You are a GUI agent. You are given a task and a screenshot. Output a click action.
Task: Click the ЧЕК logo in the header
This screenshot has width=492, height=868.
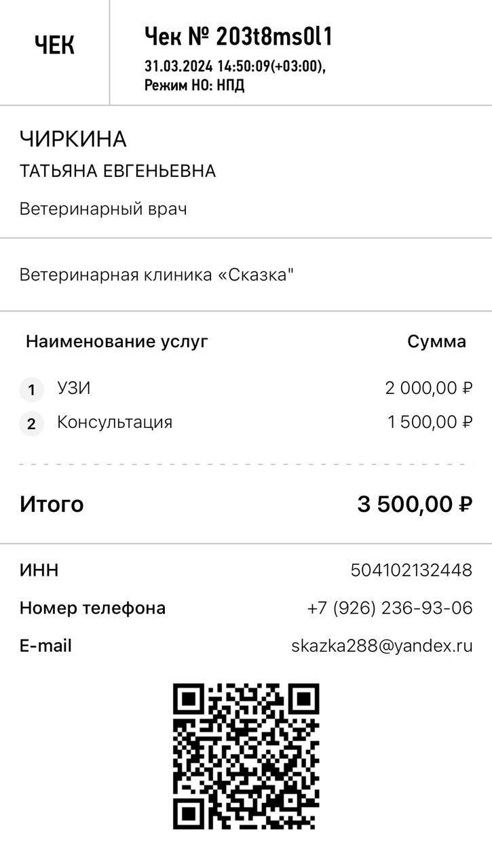54,45
